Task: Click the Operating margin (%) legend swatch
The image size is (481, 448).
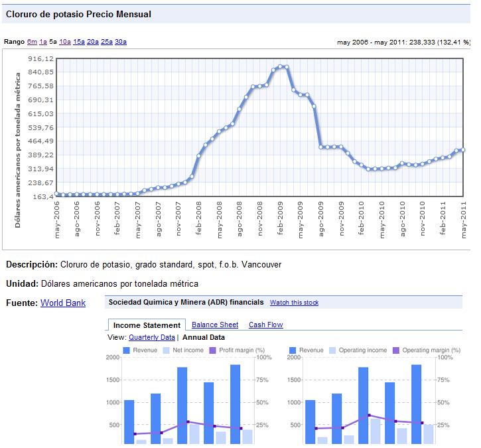Action: click(x=396, y=350)
